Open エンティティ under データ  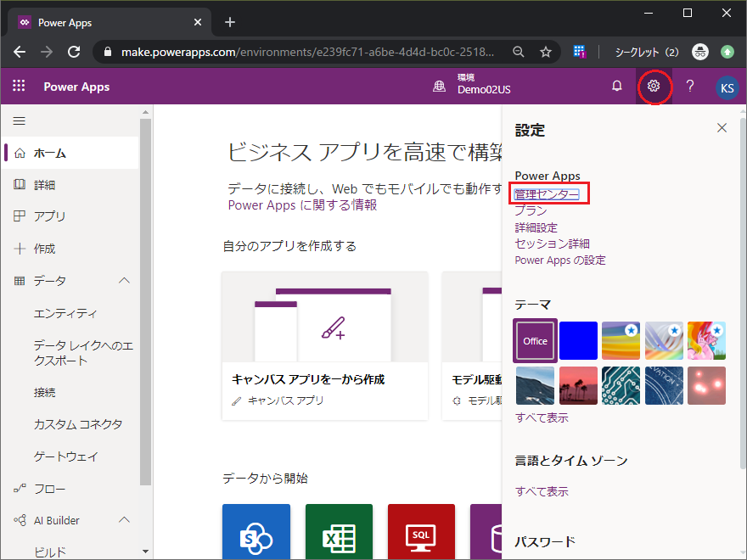click(x=65, y=313)
